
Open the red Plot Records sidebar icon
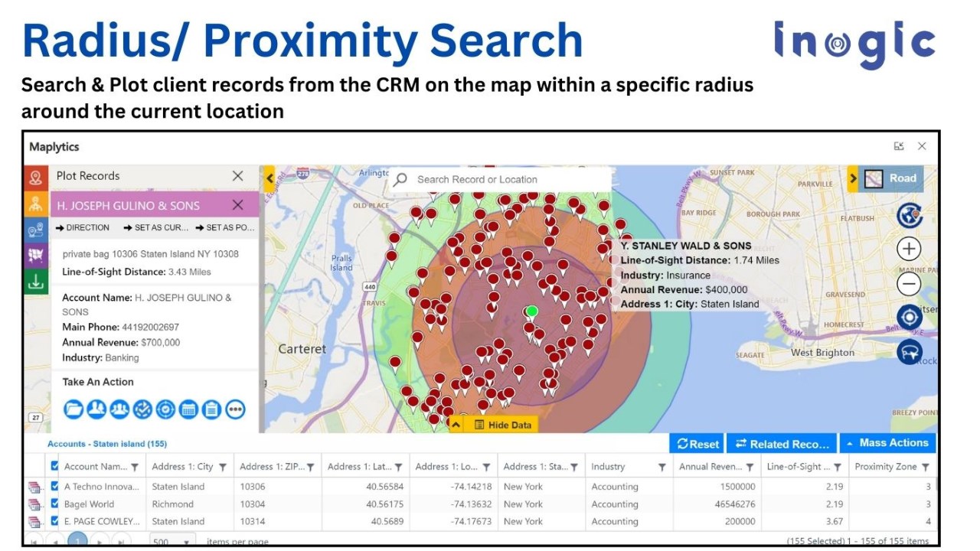coord(35,178)
